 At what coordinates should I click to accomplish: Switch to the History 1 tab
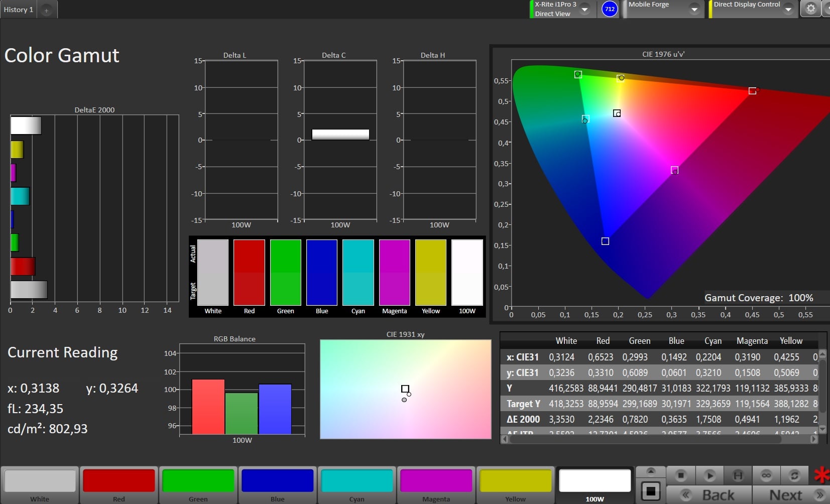pyautogui.click(x=19, y=10)
